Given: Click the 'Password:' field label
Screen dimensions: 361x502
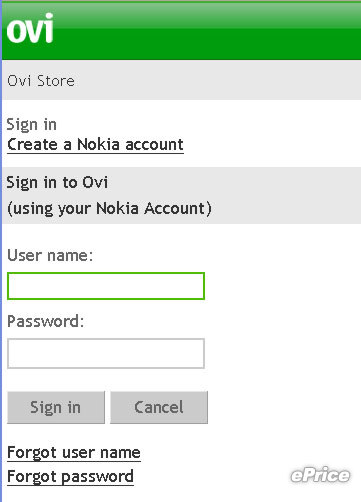Looking at the screenshot, I should click(46, 321).
